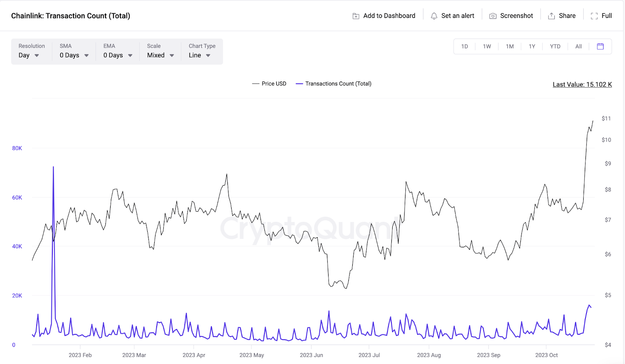Select the 1M time range
Image resolution: width=625 pixels, height=364 pixels.
pyautogui.click(x=510, y=46)
